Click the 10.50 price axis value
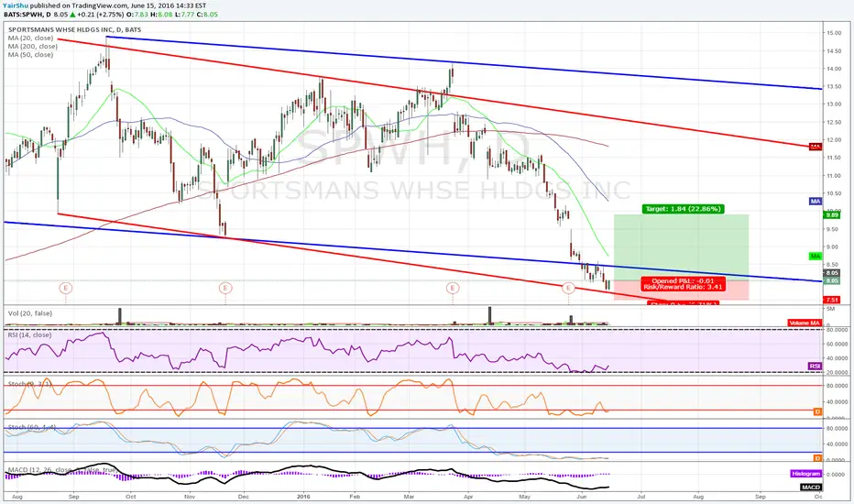 pyautogui.click(x=833, y=193)
